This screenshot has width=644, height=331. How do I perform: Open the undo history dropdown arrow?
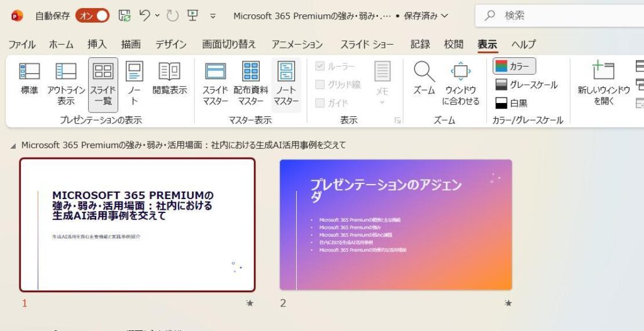[157, 16]
